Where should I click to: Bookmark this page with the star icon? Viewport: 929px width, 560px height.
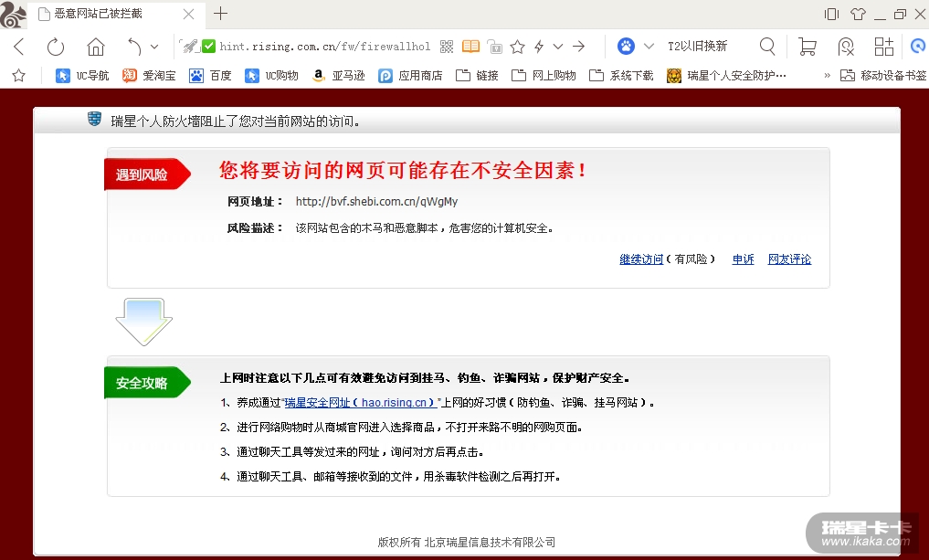[x=517, y=47]
